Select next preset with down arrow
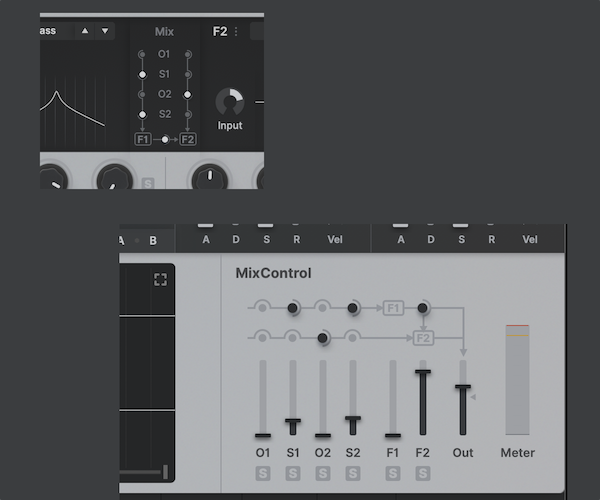This screenshot has height=500, width=600. (105, 31)
